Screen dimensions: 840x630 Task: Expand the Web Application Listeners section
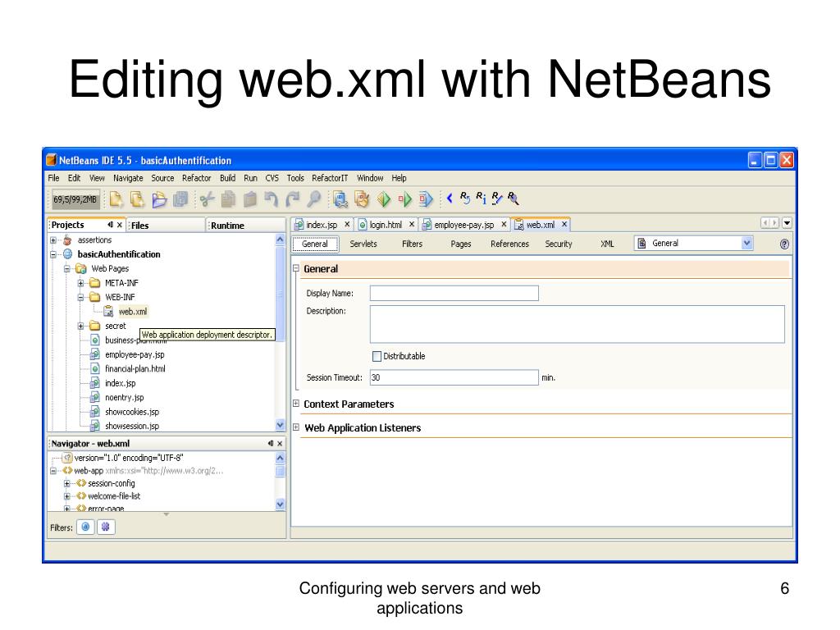(x=295, y=427)
